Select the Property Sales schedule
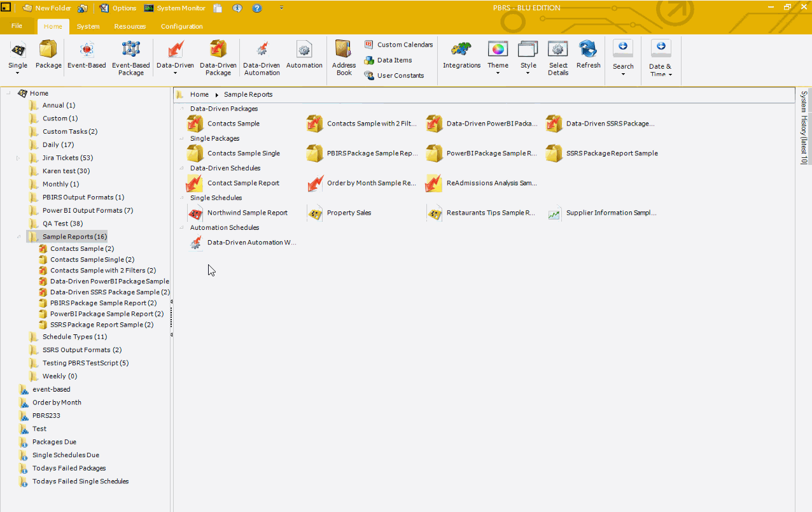 [339, 213]
